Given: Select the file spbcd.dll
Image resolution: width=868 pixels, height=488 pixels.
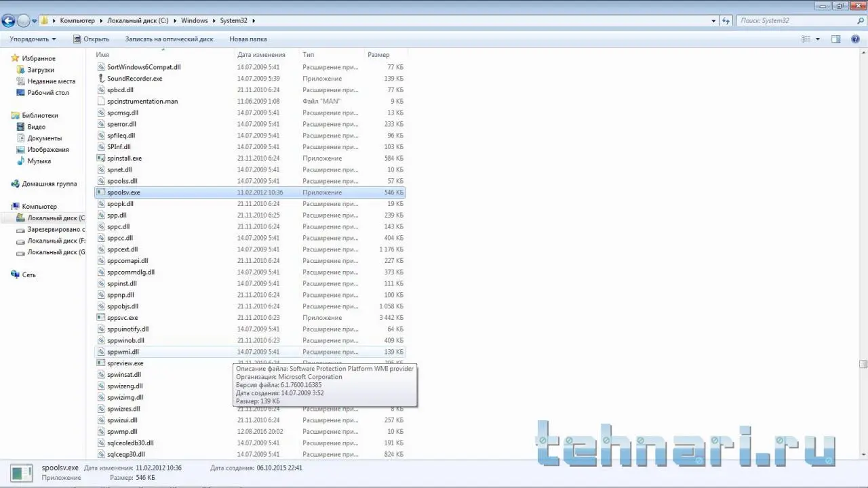Looking at the screenshot, I should pos(120,90).
